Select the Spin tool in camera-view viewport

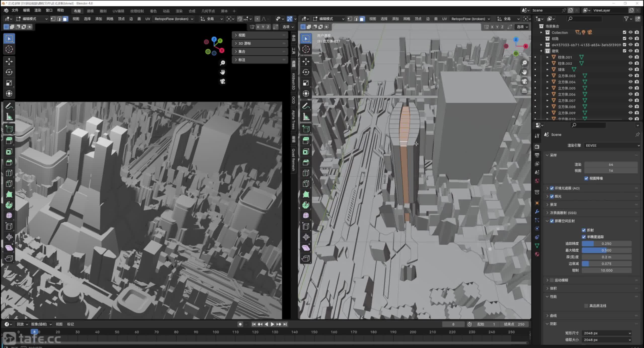pos(9,205)
